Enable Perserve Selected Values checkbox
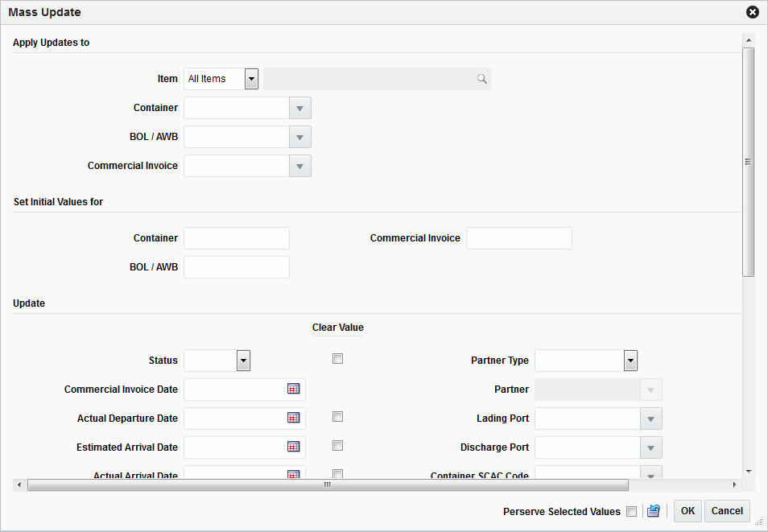 pyautogui.click(x=632, y=511)
